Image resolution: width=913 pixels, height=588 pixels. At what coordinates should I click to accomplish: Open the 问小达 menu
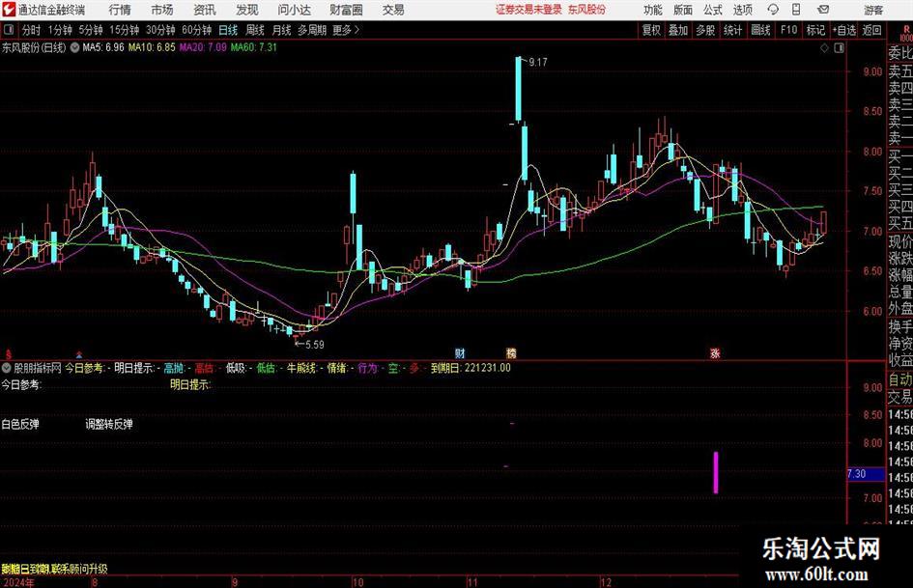click(294, 10)
